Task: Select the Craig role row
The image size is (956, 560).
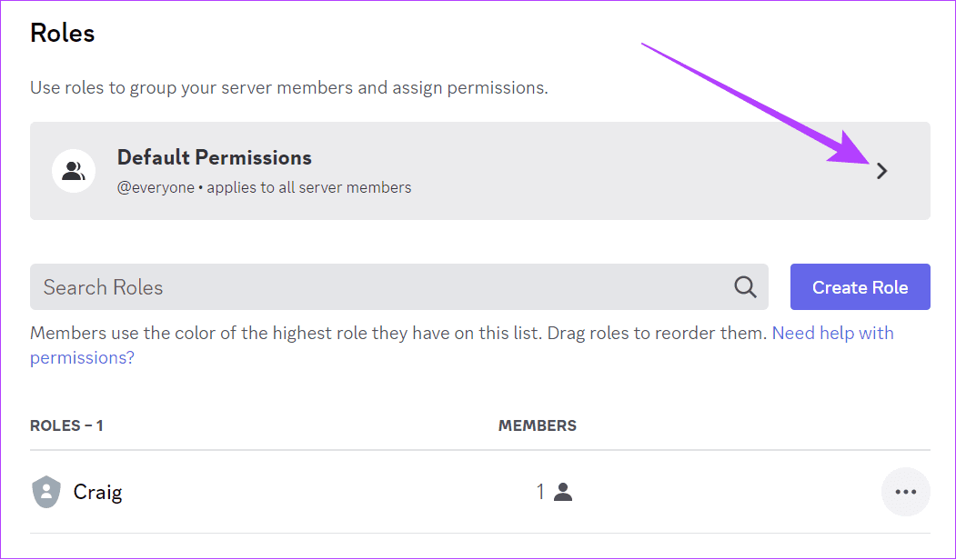Action: pos(480,492)
